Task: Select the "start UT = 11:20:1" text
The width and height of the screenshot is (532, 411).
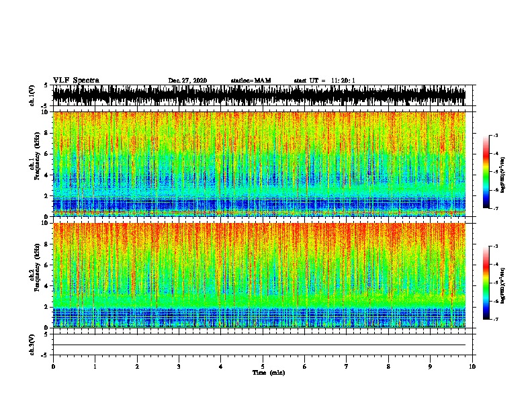Action: pos(324,81)
